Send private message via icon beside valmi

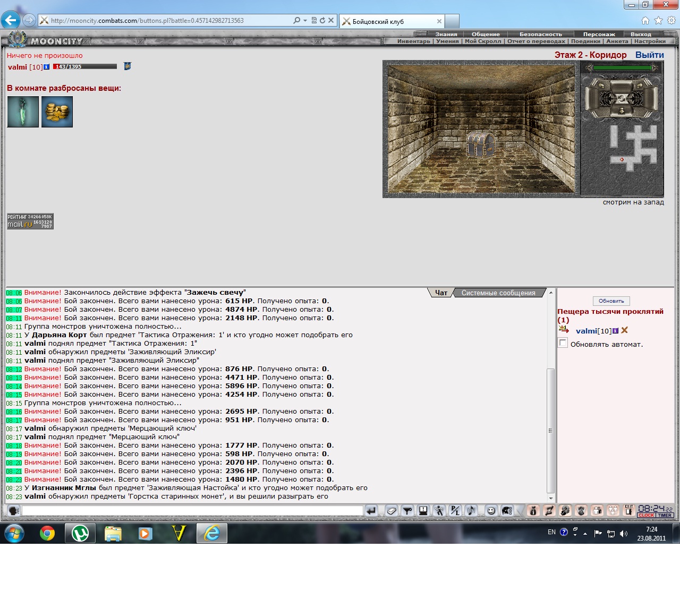point(564,330)
